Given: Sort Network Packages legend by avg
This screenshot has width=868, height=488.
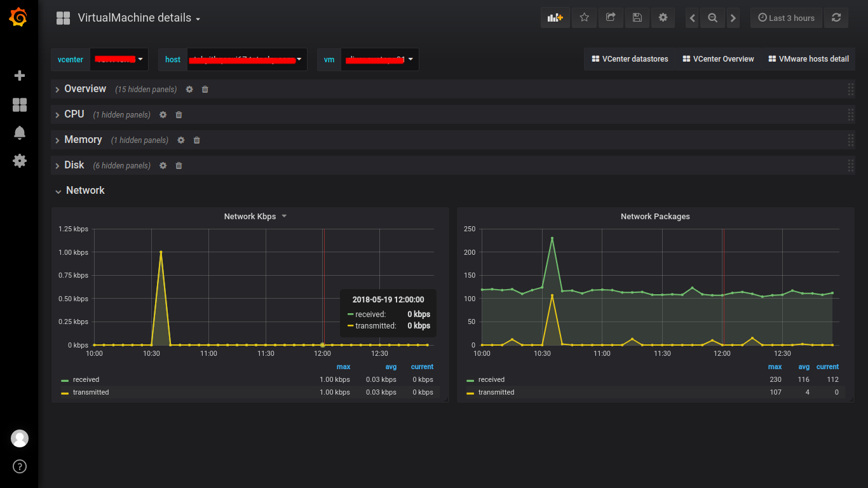Looking at the screenshot, I should pos(804,367).
